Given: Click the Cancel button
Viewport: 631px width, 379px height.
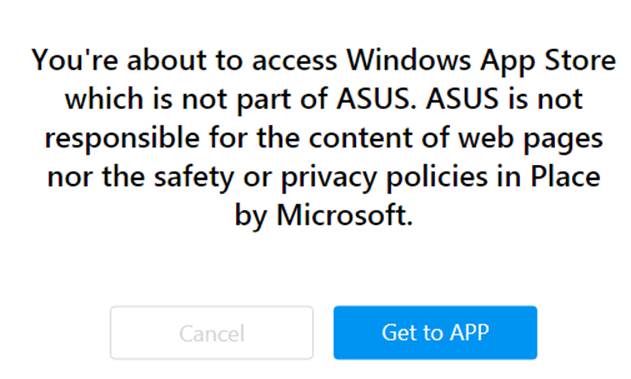Looking at the screenshot, I should pyautogui.click(x=212, y=333).
